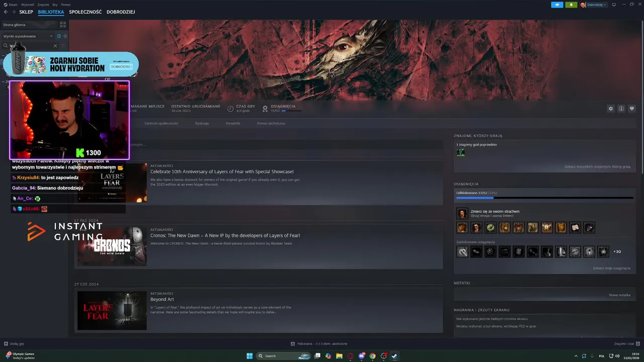Open the 'Wyświetl' menu

(28, 5)
